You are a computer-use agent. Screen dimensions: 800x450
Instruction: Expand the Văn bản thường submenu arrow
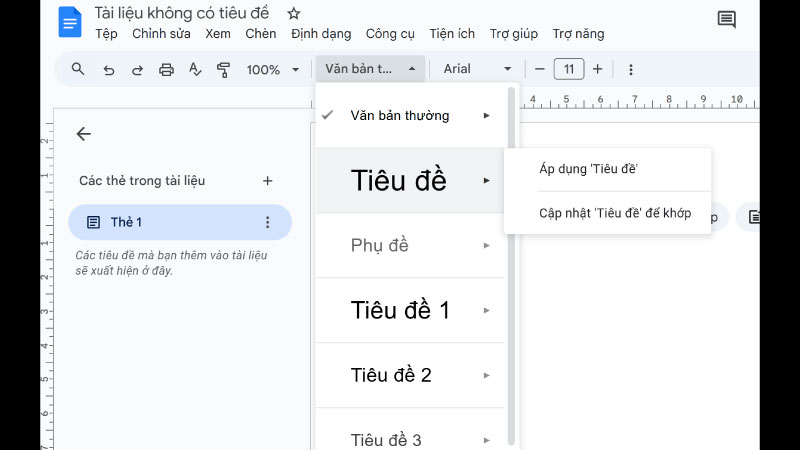[x=487, y=116]
